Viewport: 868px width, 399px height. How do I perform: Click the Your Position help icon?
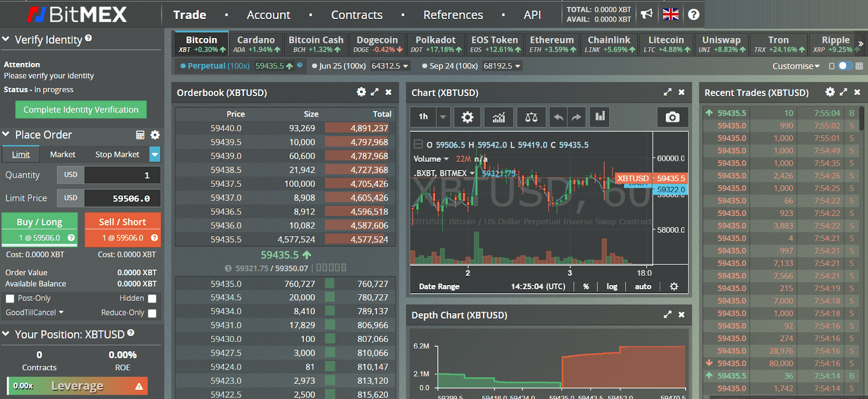pos(131,333)
